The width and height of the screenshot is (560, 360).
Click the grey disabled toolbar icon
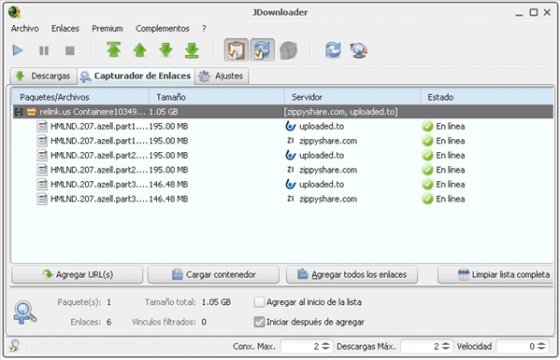tap(289, 50)
